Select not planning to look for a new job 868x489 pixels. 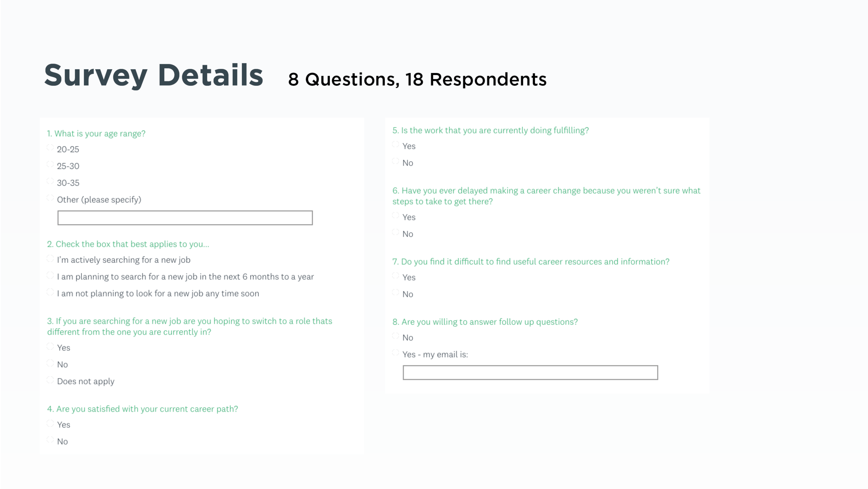coord(50,292)
